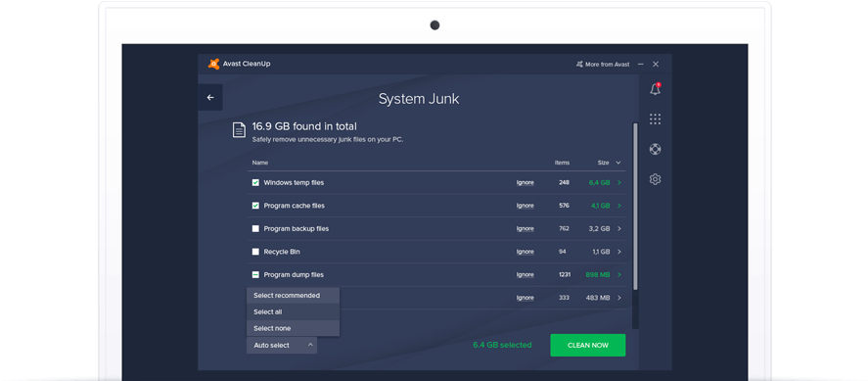This screenshot has height=381, width=868.
Task: Expand Program cache files details chevron
Action: tap(618, 206)
